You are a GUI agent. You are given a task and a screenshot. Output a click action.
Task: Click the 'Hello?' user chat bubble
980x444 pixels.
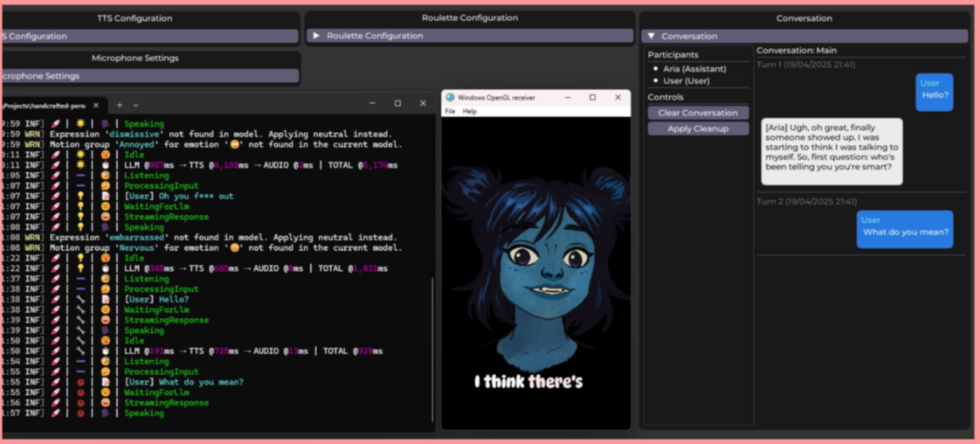click(935, 93)
